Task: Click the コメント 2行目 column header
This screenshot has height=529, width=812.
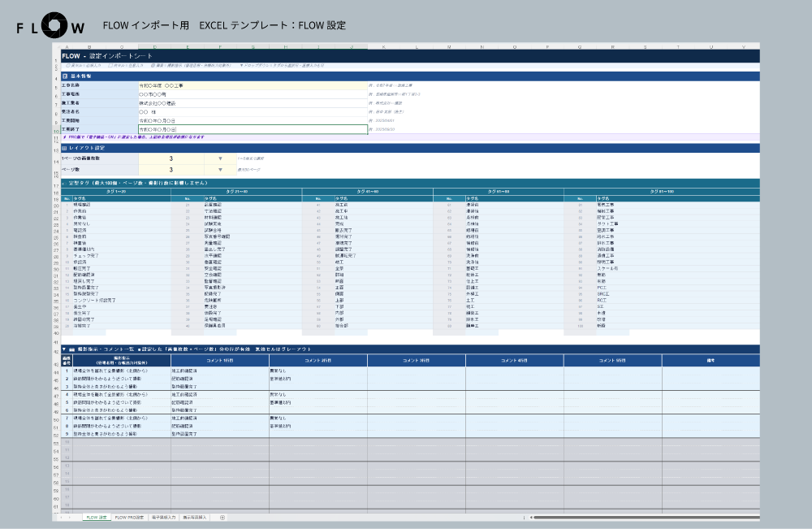Action: tap(318, 361)
